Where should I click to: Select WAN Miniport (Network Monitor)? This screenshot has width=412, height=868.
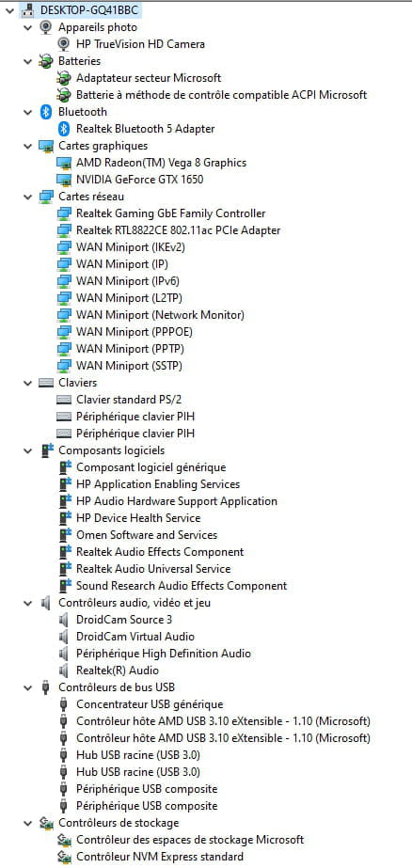pos(160,315)
